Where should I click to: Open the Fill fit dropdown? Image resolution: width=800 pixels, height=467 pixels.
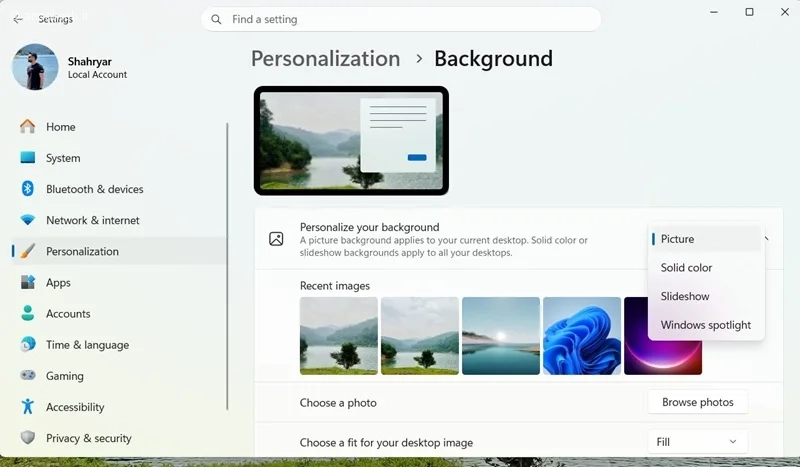coord(697,442)
